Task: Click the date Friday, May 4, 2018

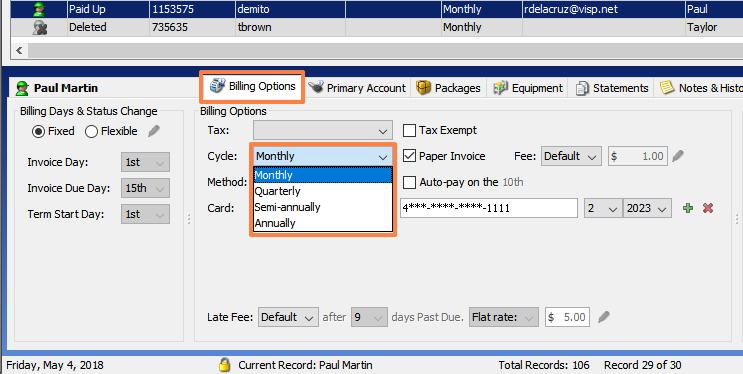Action: [x=55, y=365]
